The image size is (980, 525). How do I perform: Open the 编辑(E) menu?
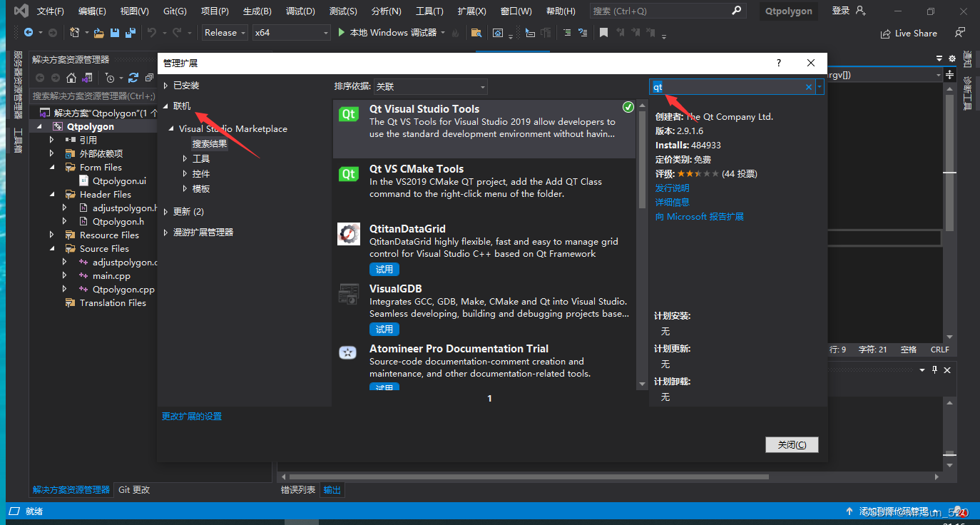click(x=92, y=11)
